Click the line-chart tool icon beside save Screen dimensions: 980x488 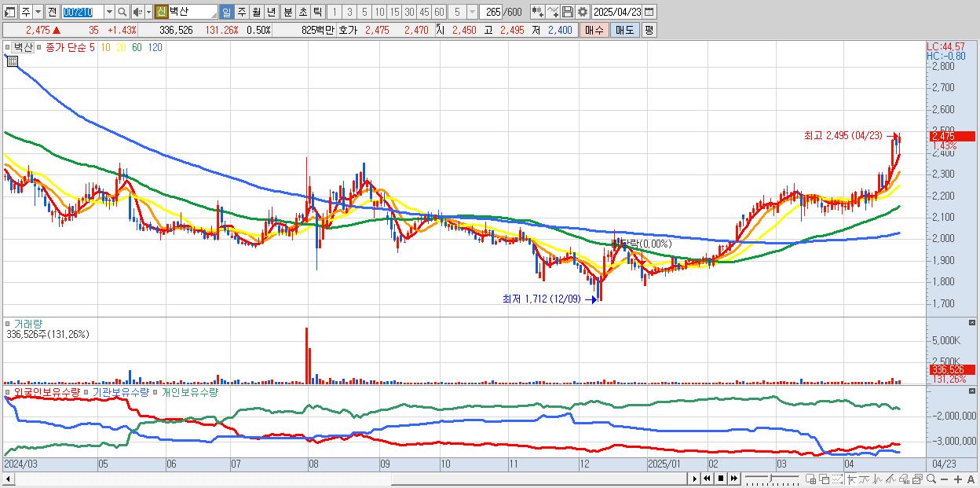553,12
